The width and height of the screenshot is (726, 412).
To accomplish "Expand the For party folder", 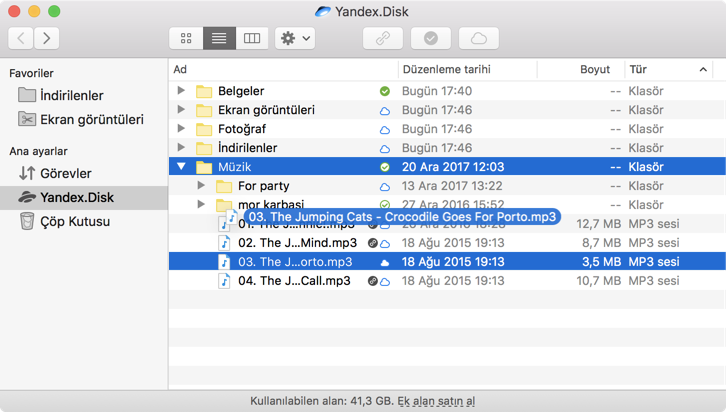I will point(201,186).
